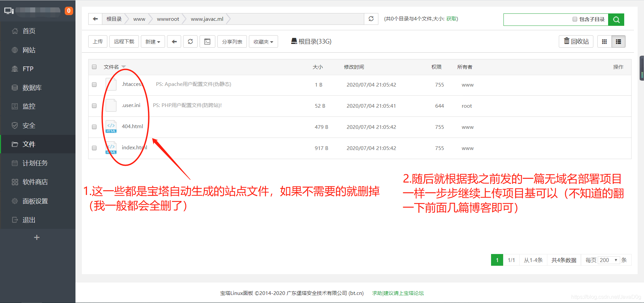Open the 监控 monitoring panel
Screen dimensions: 644x303
click(x=29, y=106)
